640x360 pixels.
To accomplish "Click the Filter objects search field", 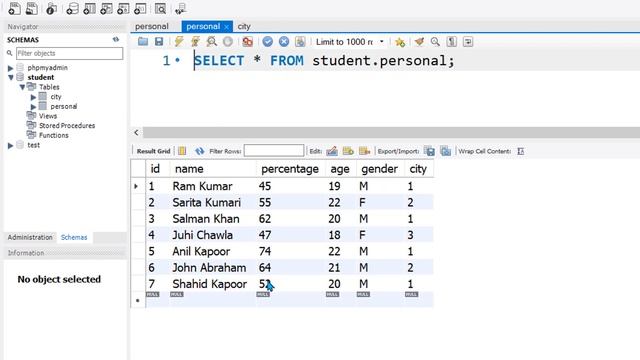I will tap(69, 53).
